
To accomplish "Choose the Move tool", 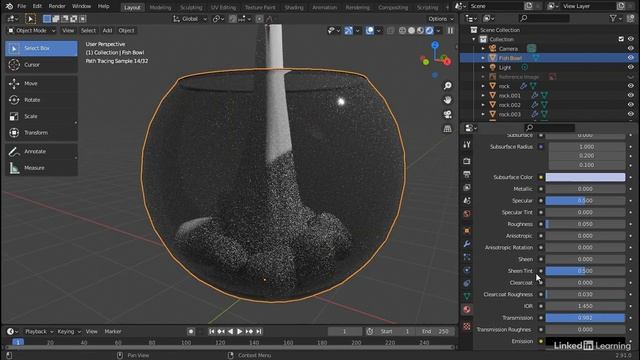I will (x=41, y=83).
